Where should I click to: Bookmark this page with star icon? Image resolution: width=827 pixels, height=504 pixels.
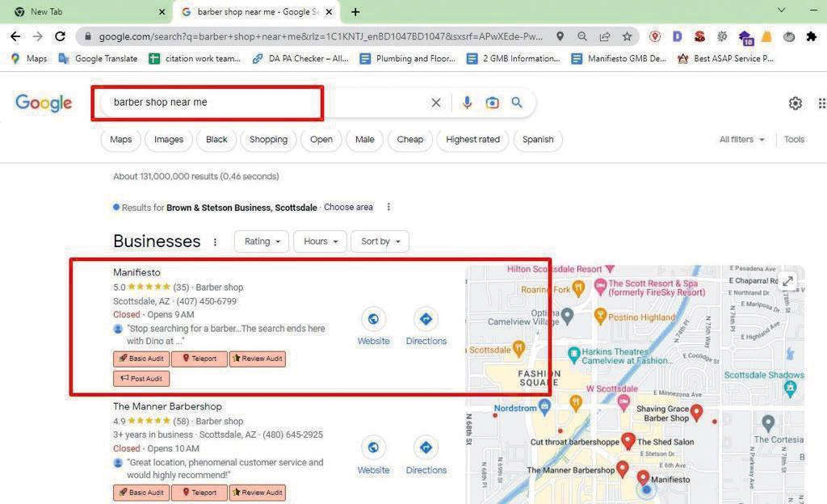click(627, 36)
